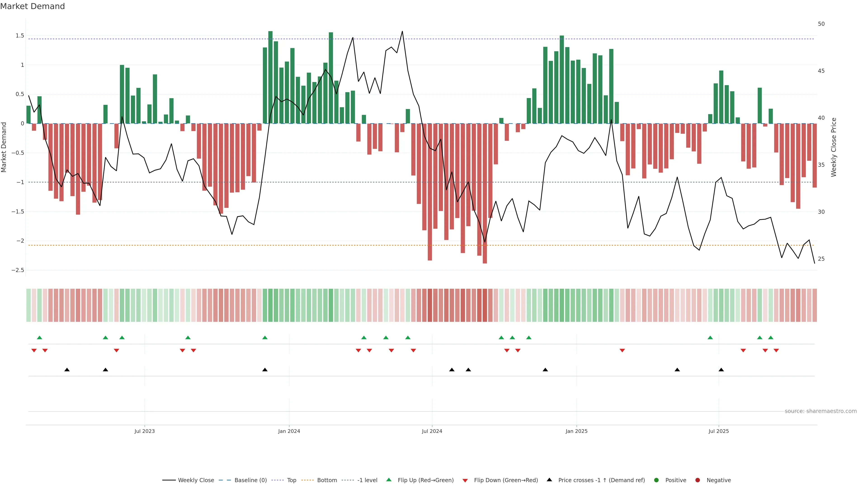Click the black Price crosses -1 legend triangle
868x488 pixels.
tap(549, 480)
